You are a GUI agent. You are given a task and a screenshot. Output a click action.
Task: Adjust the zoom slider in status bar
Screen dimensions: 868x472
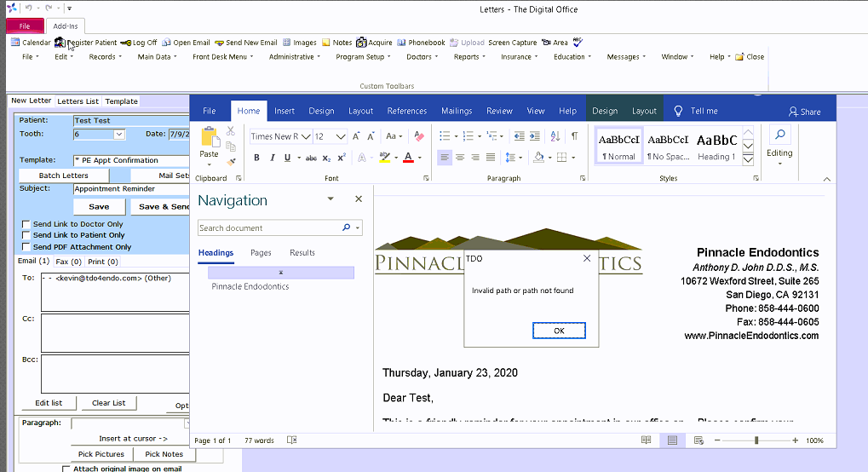point(756,440)
